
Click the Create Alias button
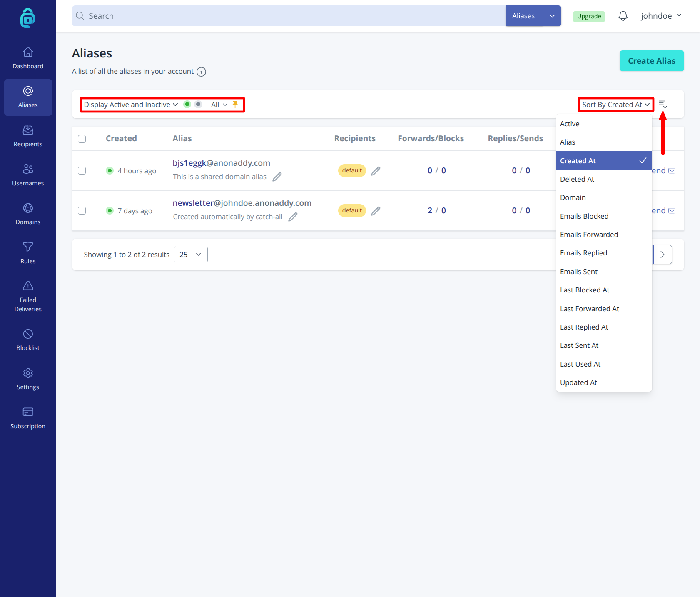(652, 61)
